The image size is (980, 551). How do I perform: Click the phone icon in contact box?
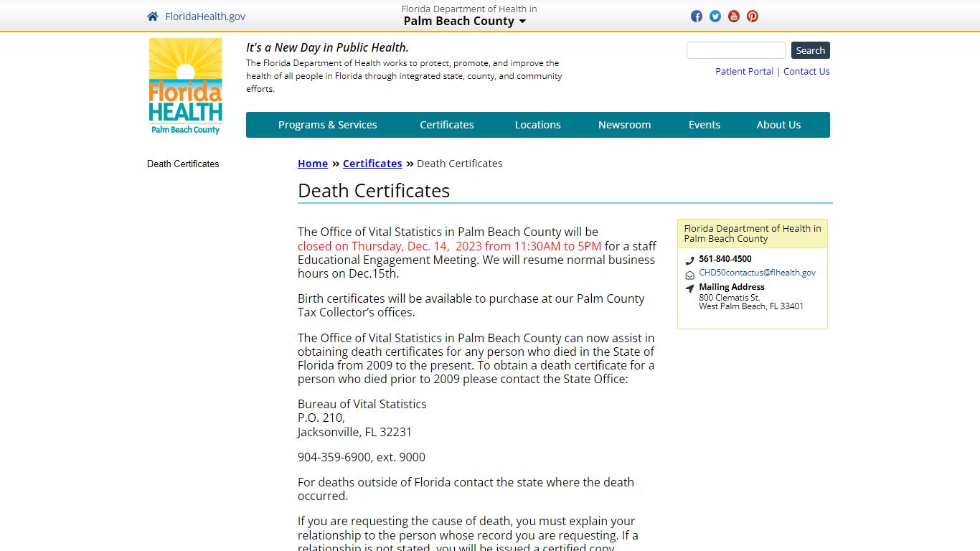pyautogui.click(x=689, y=260)
